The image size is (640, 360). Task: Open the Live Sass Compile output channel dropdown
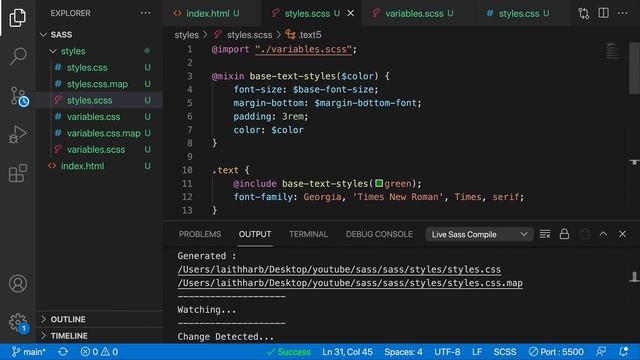click(479, 234)
